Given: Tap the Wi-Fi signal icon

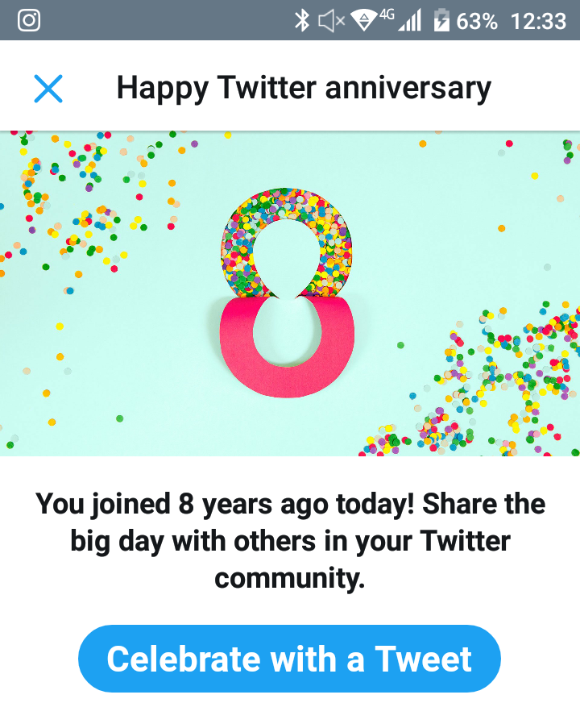Looking at the screenshot, I should [364, 21].
